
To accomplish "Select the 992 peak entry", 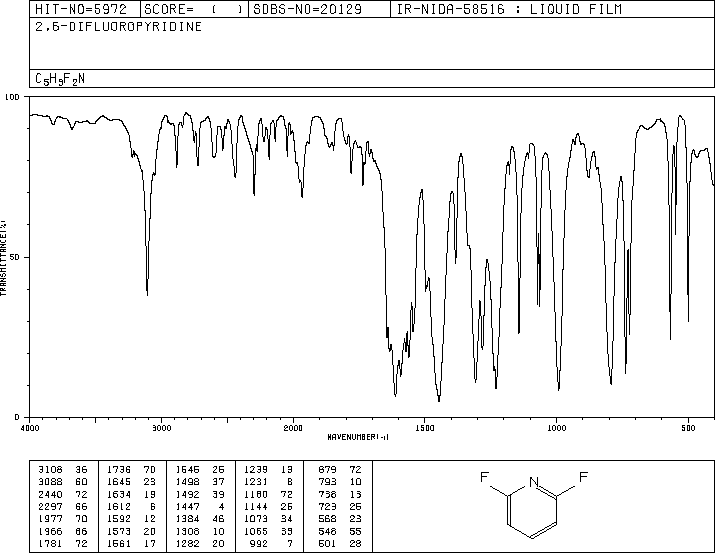I will 271,543.
